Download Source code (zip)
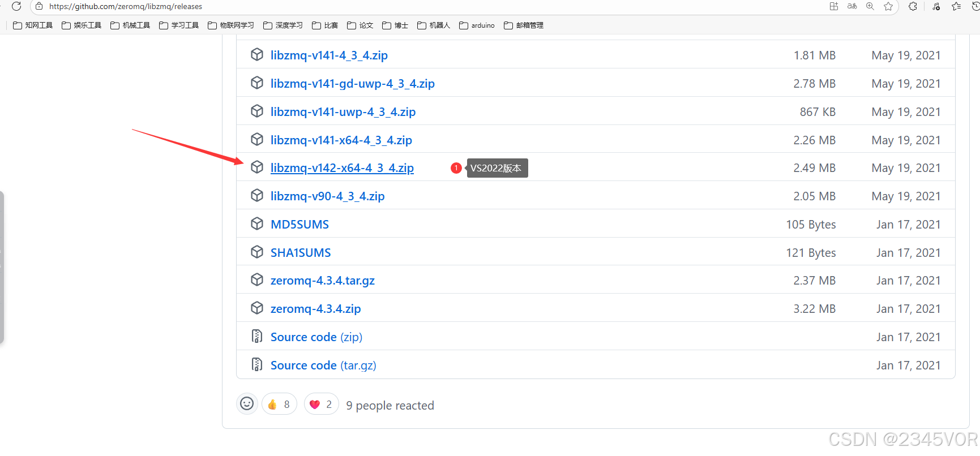The image size is (980, 456). point(316,337)
